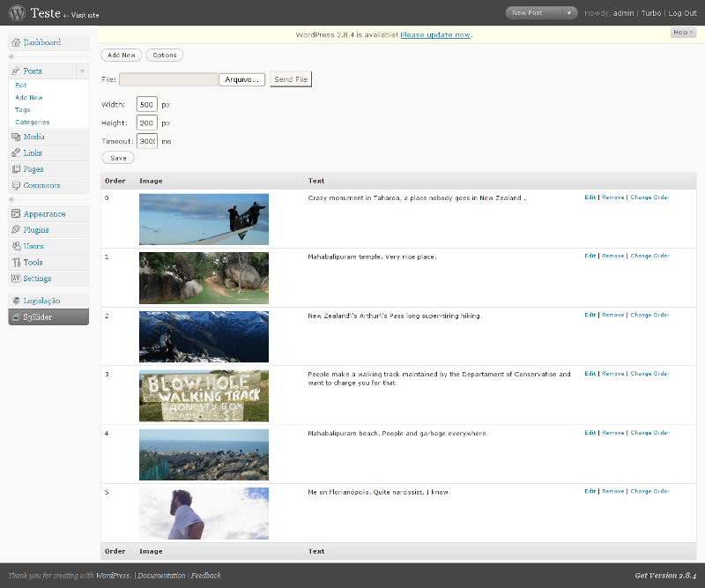This screenshot has height=588, width=705.
Task: Remove the Mahabalipuram temple slide
Action: tap(612, 257)
